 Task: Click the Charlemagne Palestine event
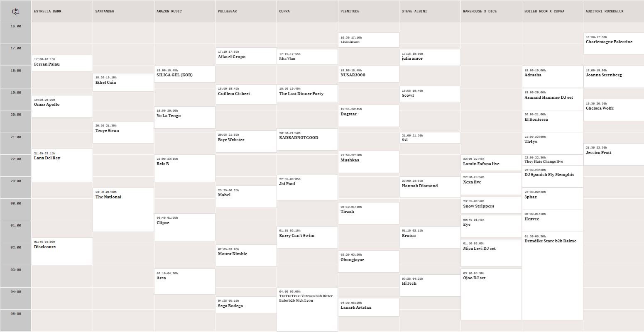click(x=613, y=43)
